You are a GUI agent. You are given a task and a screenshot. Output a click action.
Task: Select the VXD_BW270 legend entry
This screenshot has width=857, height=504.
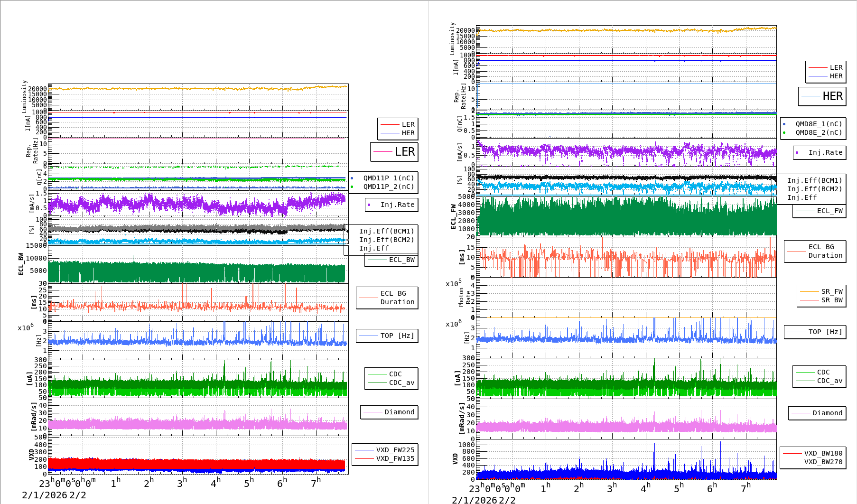pyautogui.click(x=823, y=462)
